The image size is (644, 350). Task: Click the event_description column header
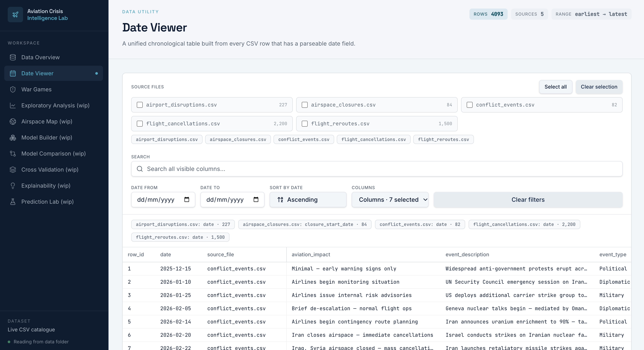pyautogui.click(x=467, y=254)
